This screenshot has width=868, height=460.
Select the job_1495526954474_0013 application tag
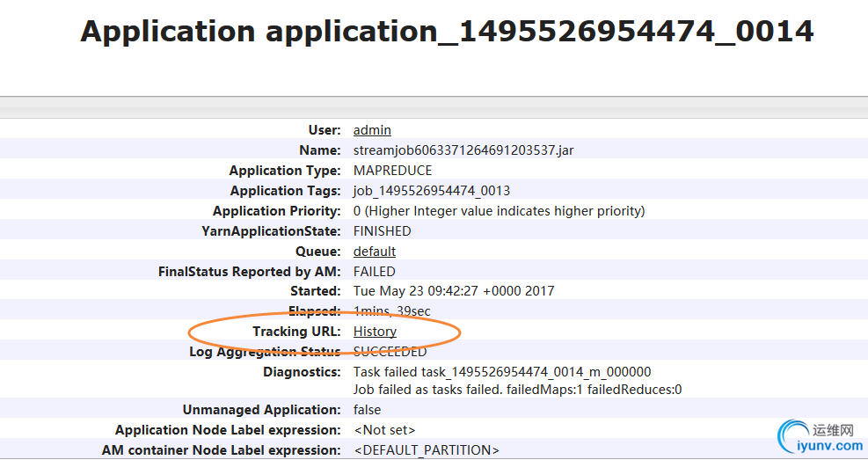coord(432,191)
